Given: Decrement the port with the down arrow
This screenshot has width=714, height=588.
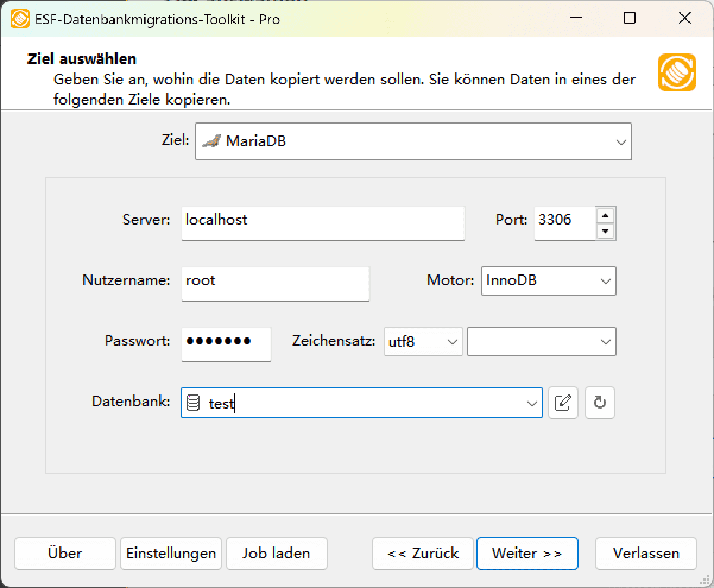Looking at the screenshot, I should (x=605, y=232).
